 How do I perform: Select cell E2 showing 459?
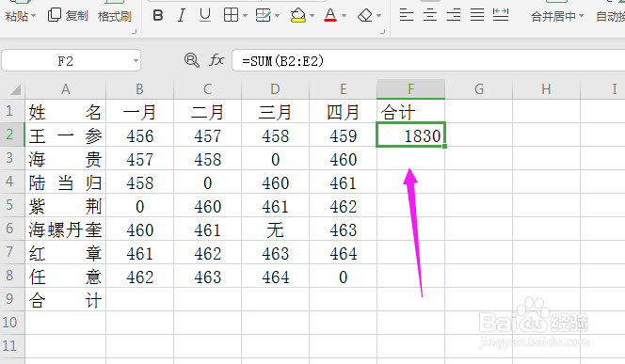[344, 135]
